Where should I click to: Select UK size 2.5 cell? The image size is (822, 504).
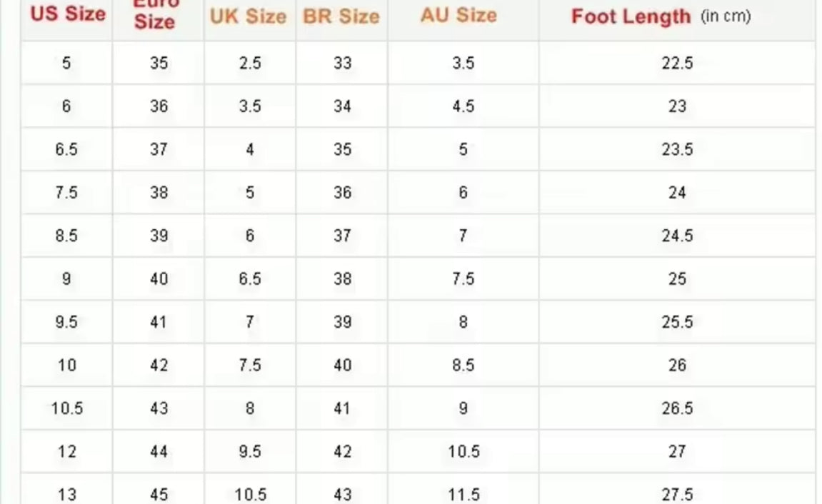click(249, 64)
